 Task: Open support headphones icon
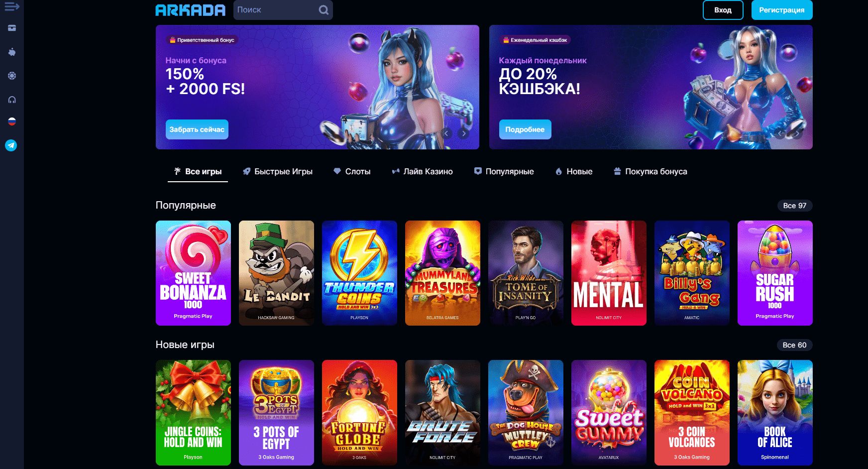[x=12, y=100]
